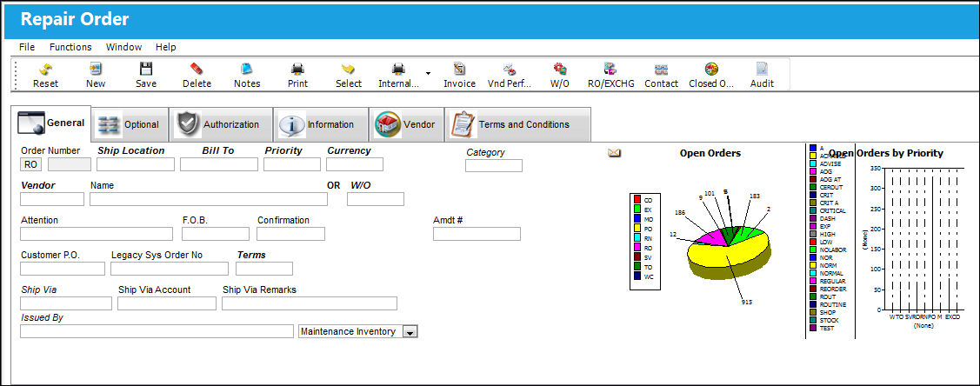This screenshot has height=386, width=980.
Task: Open the Functions menu
Action: click(x=70, y=47)
